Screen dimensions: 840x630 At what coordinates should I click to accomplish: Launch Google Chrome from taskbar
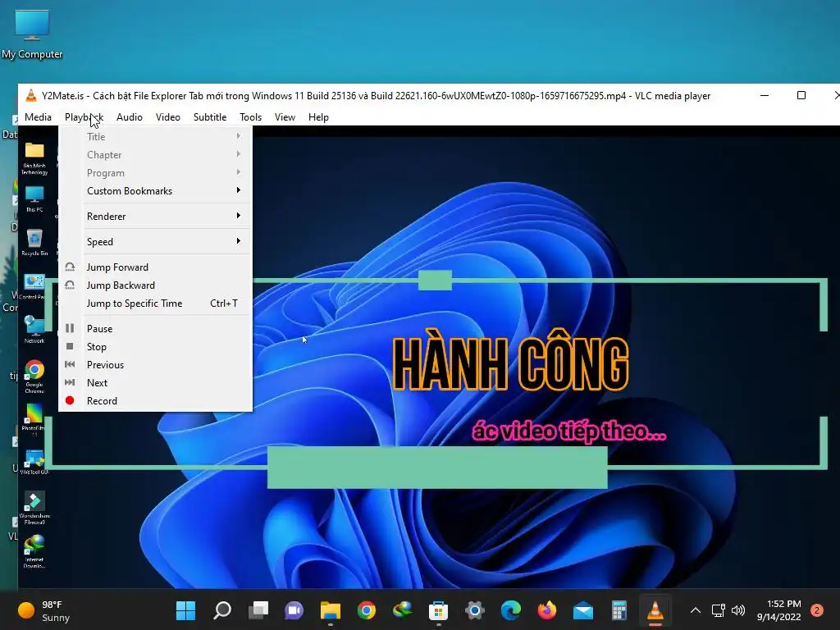pyautogui.click(x=367, y=610)
